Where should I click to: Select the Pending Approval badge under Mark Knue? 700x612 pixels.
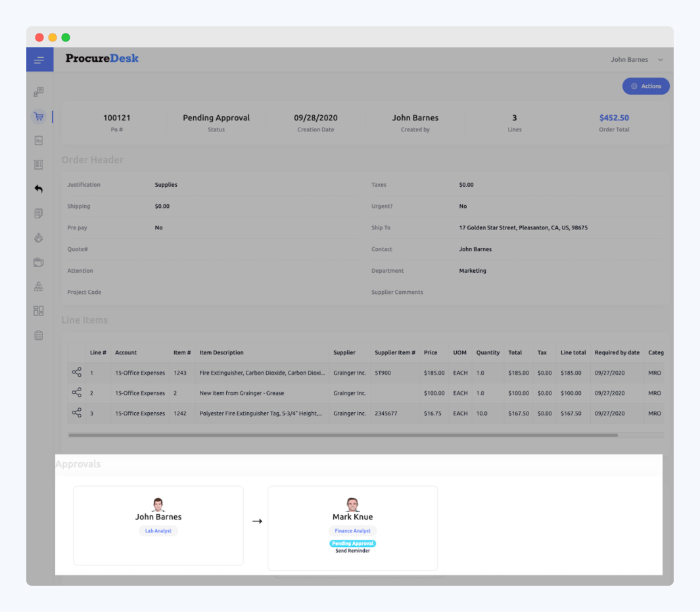352,544
